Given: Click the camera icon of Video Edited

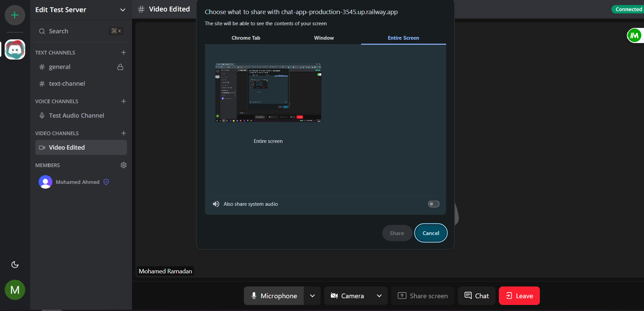Looking at the screenshot, I should tap(42, 148).
